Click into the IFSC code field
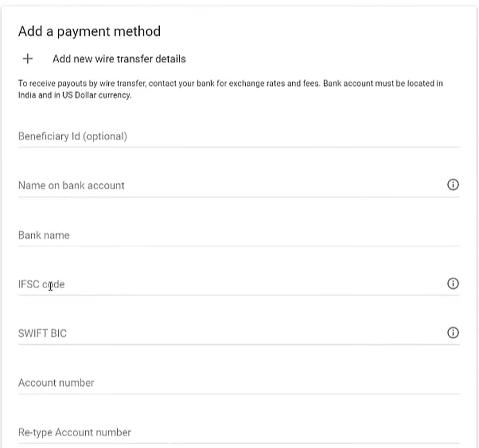Viewport: 479px width, 448px height. pos(232,284)
